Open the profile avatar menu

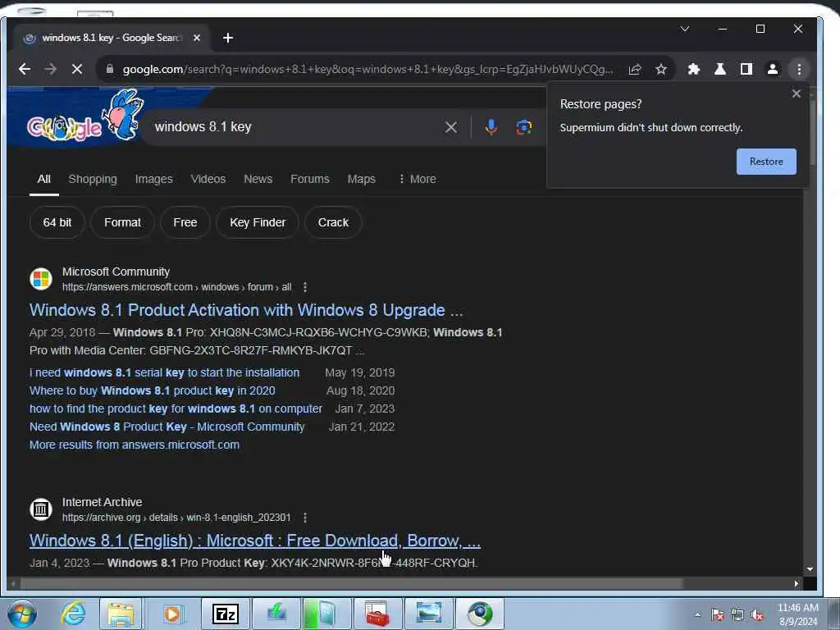(x=773, y=69)
